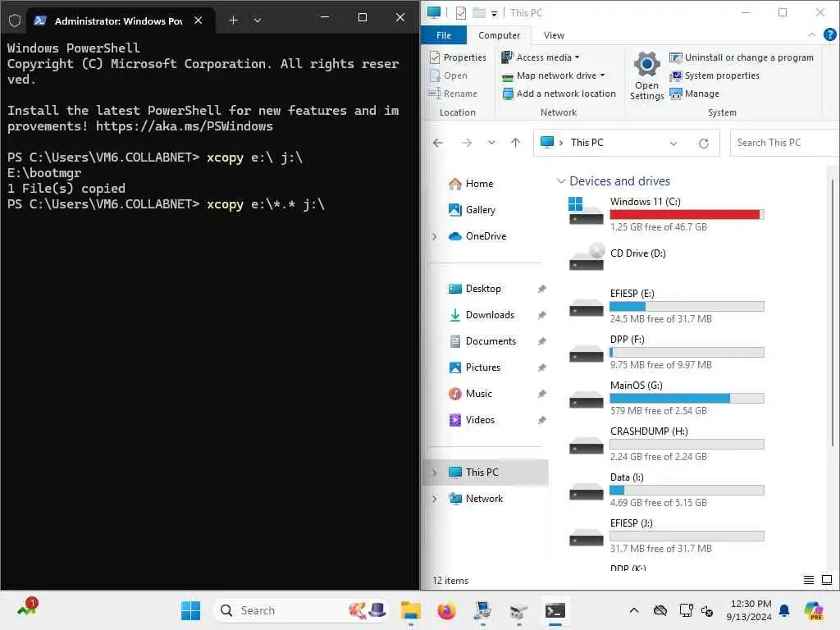Select the Computer ribbon tab
Image resolution: width=840 pixels, height=630 pixels.
[499, 35]
